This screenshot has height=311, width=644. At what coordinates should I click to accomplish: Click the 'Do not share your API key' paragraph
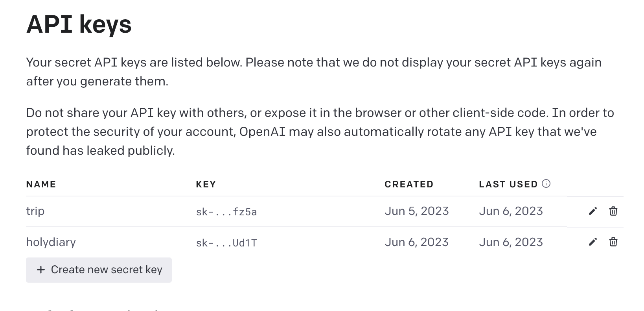tap(319, 131)
